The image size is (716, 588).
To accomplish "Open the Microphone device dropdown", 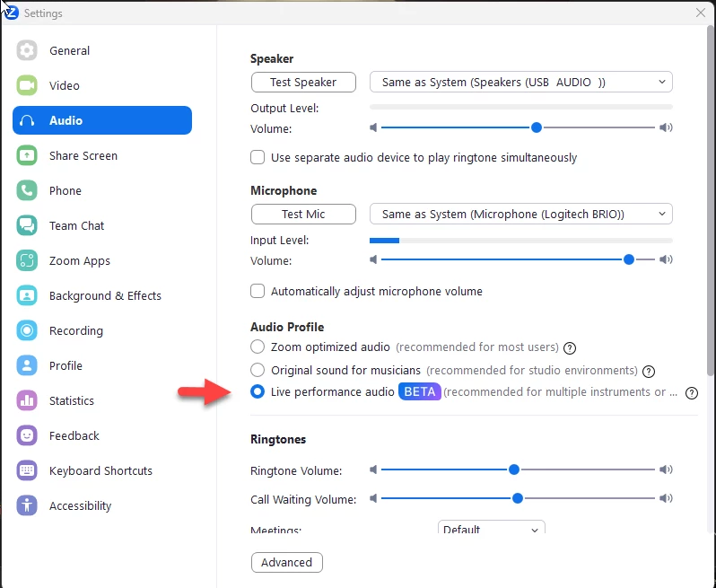I will click(521, 214).
